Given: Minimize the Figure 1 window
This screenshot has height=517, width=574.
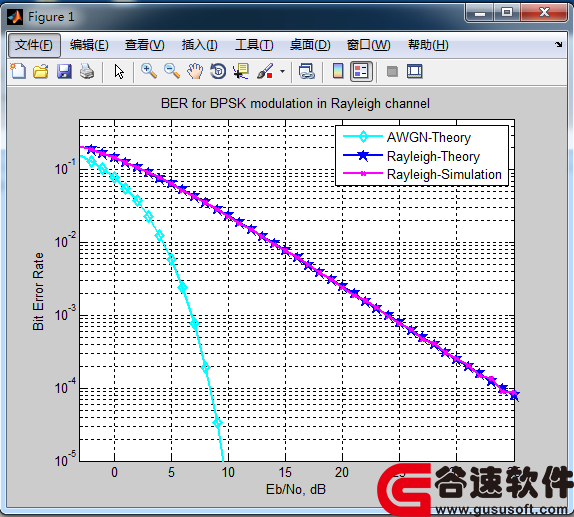Looking at the screenshot, I should click(x=480, y=13).
